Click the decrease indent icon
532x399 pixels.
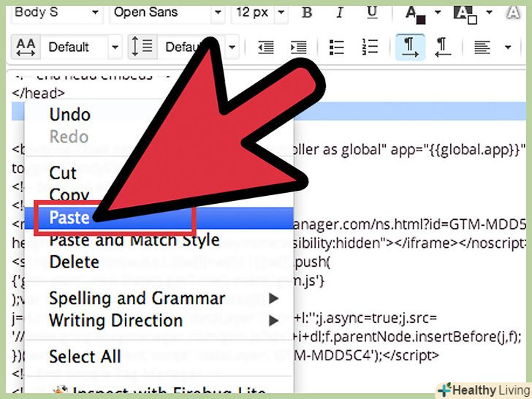265,47
